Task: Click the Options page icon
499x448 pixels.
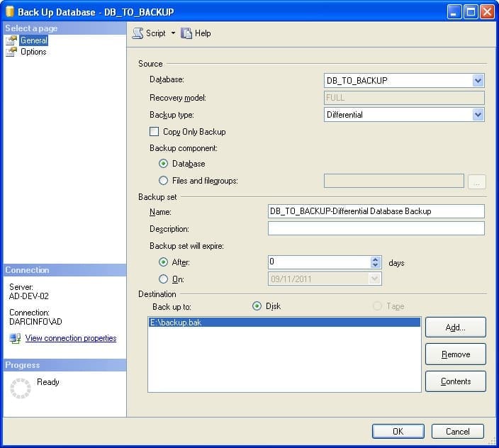Action: (x=11, y=52)
